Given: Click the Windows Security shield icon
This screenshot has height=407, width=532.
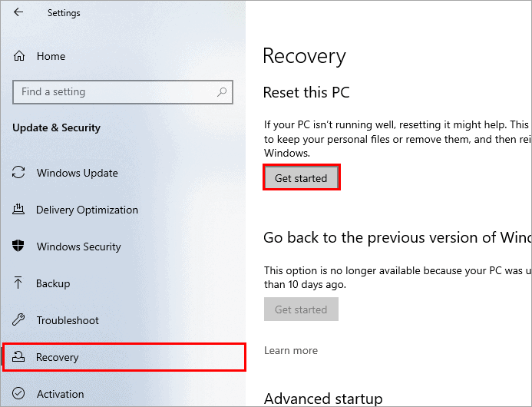Looking at the screenshot, I should (19, 247).
